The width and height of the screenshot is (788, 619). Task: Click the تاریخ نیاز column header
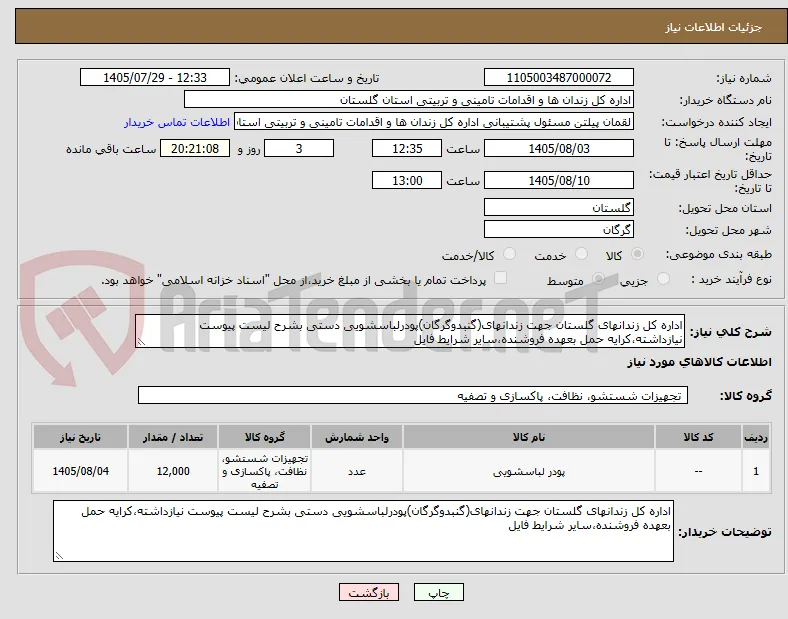coord(80,437)
